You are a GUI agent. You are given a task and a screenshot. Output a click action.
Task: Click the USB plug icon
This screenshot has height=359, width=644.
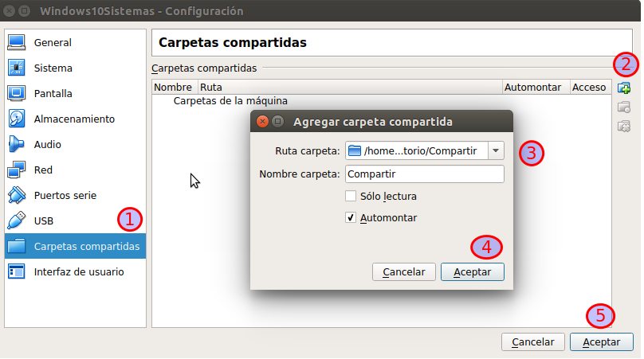pos(17,220)
